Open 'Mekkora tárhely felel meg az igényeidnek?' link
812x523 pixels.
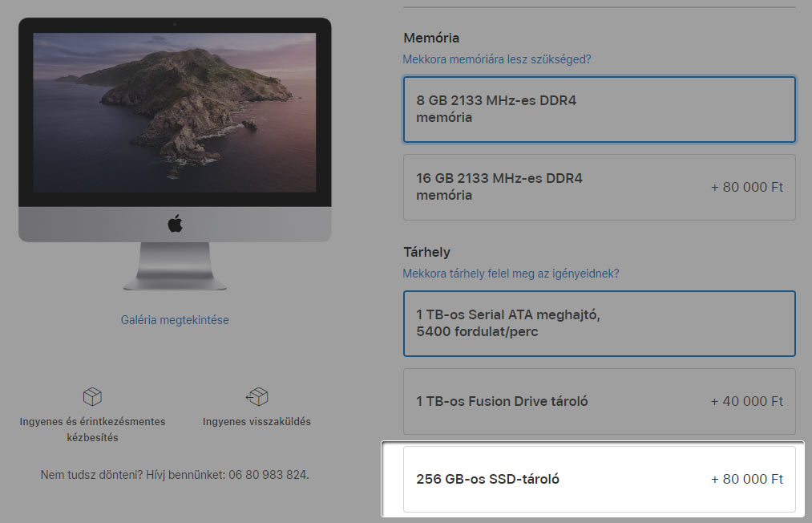(x=511, y=274)
